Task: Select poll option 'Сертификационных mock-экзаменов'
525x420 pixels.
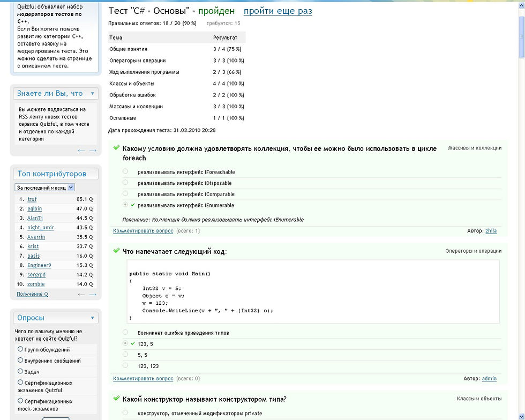Action: tap(20, 401)
